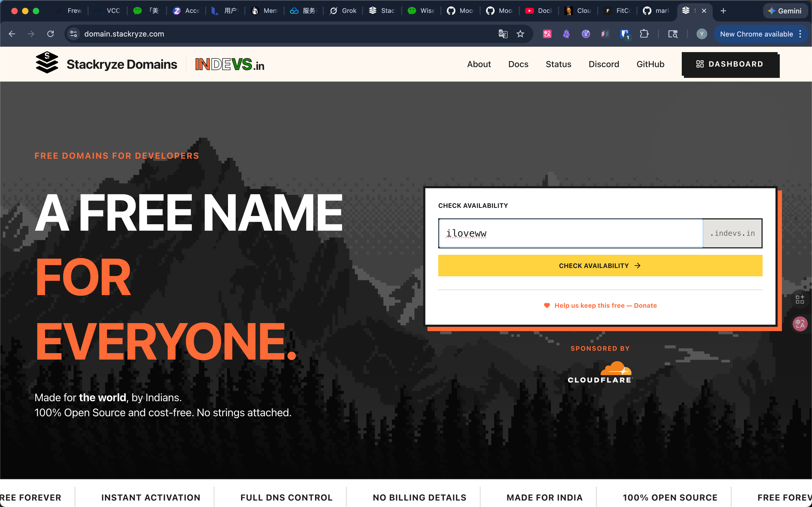Open the Gemini button in tab bar
Screen dimensions: 812x507
tap(785, 11)
